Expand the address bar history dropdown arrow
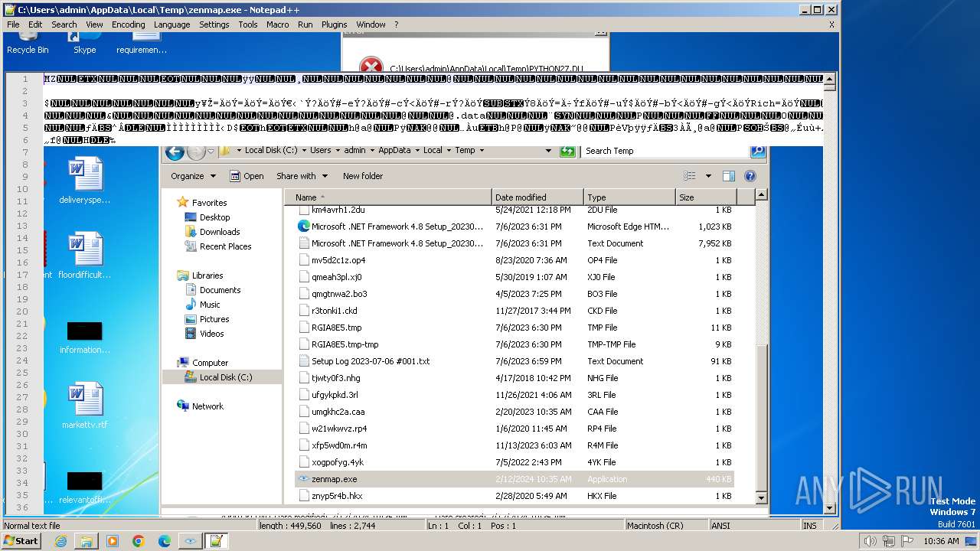 tap(548, 151)
